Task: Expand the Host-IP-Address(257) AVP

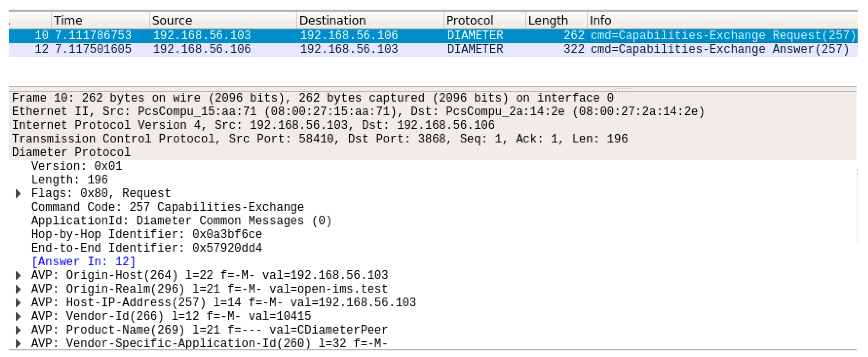Action: coord(18,303)
